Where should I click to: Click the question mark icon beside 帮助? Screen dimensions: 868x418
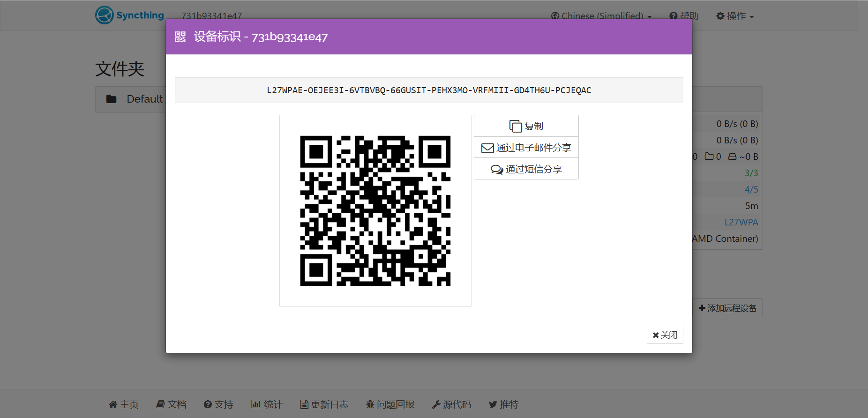pos(673,16)
